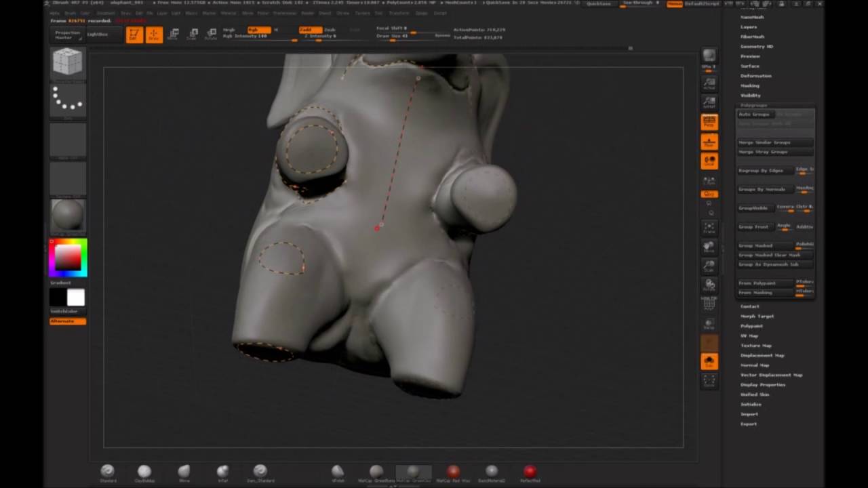Toggle the Line Fill PolyFrame button
Image resolution: width=868 pixels, height=488 pixels.
pos(709,303)
